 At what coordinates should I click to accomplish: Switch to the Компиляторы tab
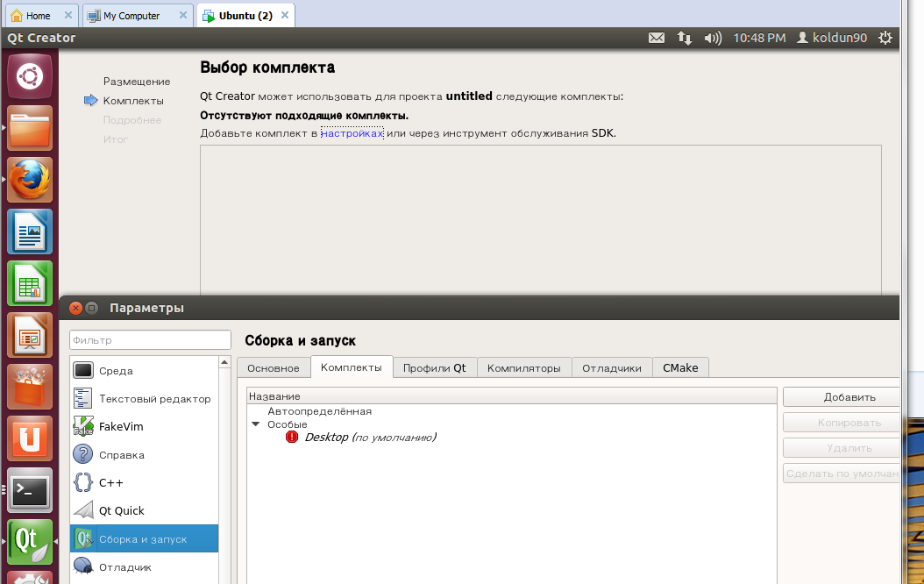[524, 367]
